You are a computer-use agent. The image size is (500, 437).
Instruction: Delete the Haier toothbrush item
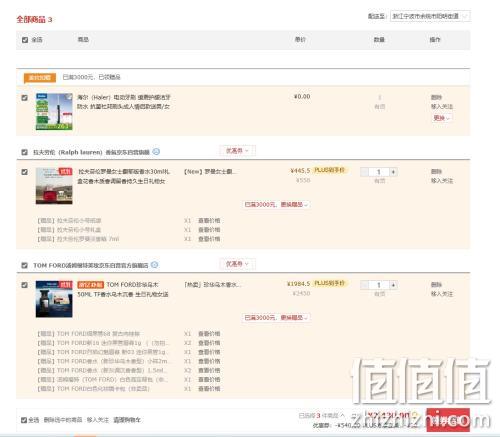click(x=436, y=97)
